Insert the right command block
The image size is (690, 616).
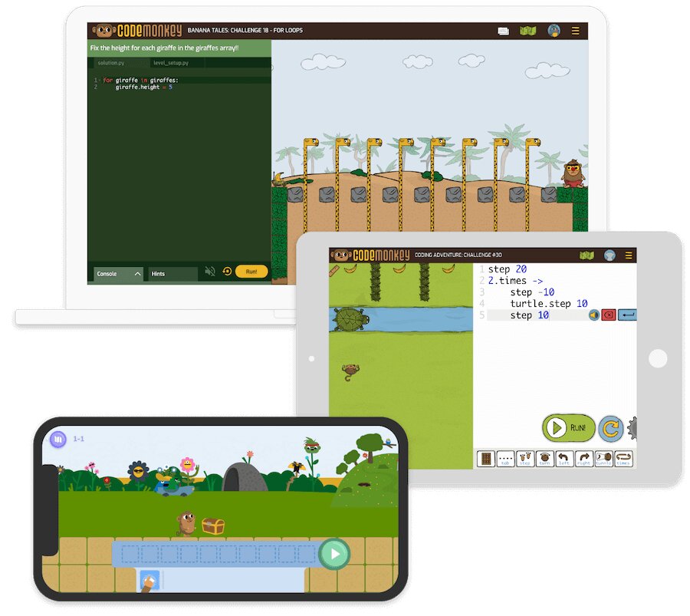coord(583,459)
